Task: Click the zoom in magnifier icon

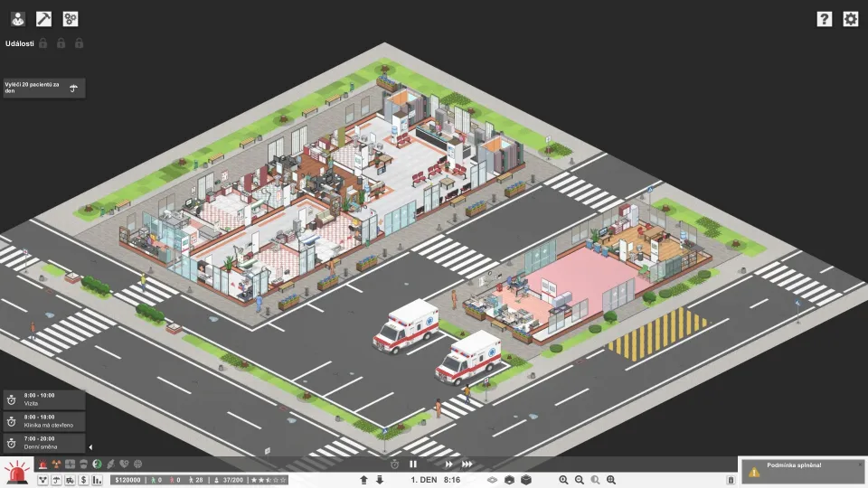Action: click(563, 480)
